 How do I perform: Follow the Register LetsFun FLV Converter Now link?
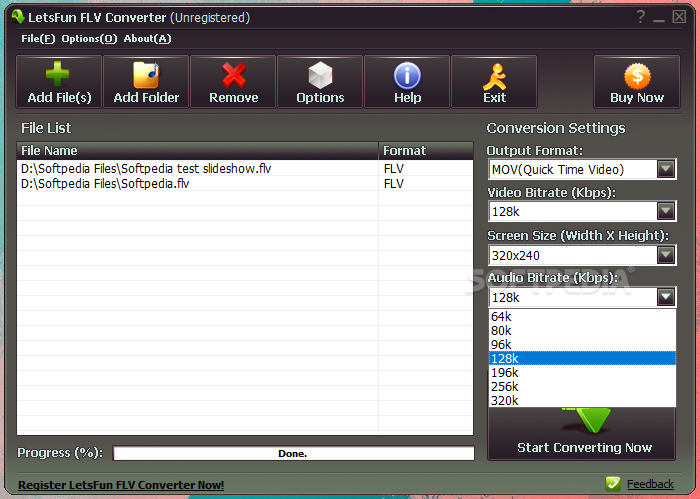(121, 485)
